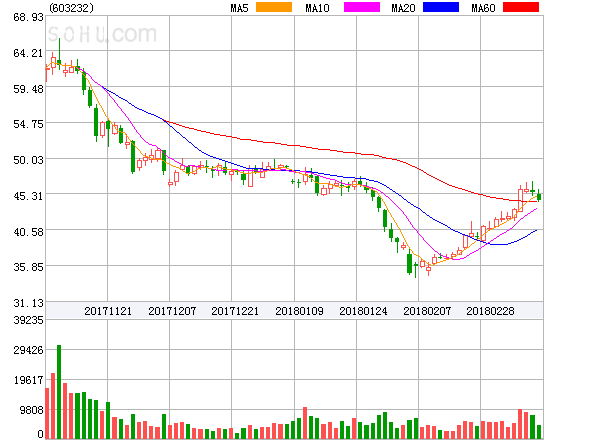Screen dimensions: 600x440
Task: Click the red MA60 legend swatch
Action: (x=521, y=7)
